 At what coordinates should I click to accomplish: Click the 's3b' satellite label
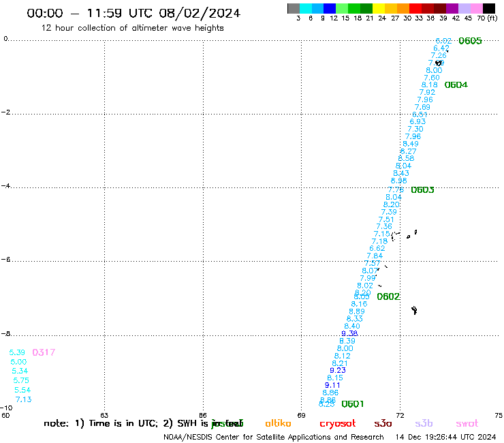[x=424, y=424]
